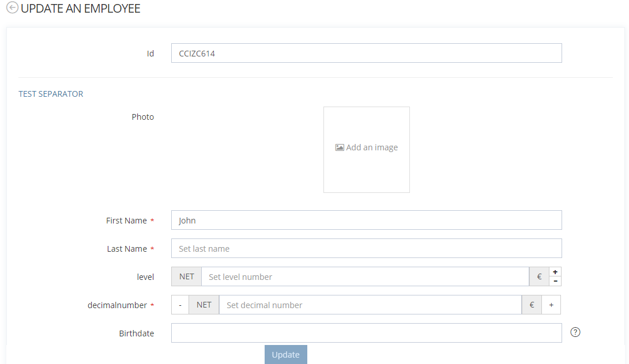Image resolution: width=629 pixels, height=364 pixels.
Task: Click the euro symbol on level field
Action: (x=539, y=276)
